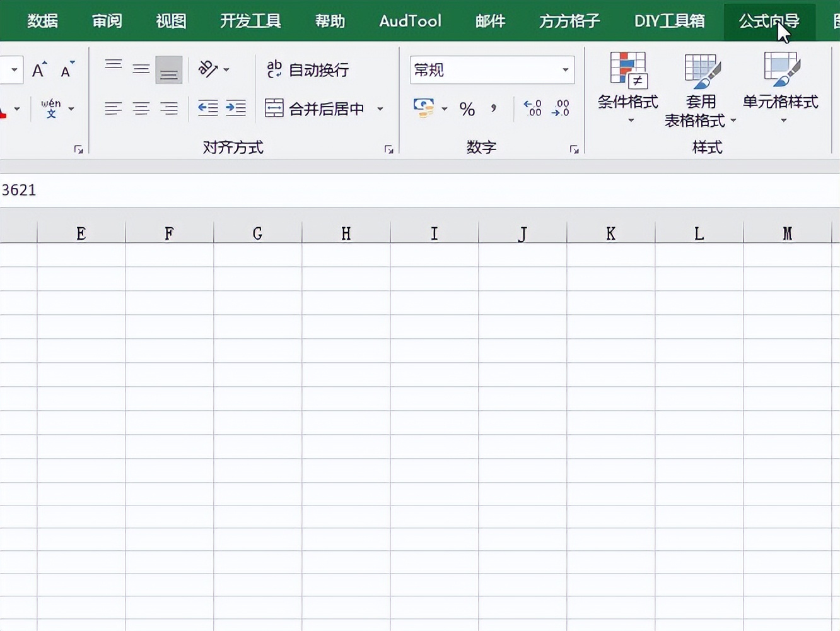Screen dimensions: 840x631
Task: Open the 数字 group dialog launcher
Action: pyautogui.click(x=574, y=149)
